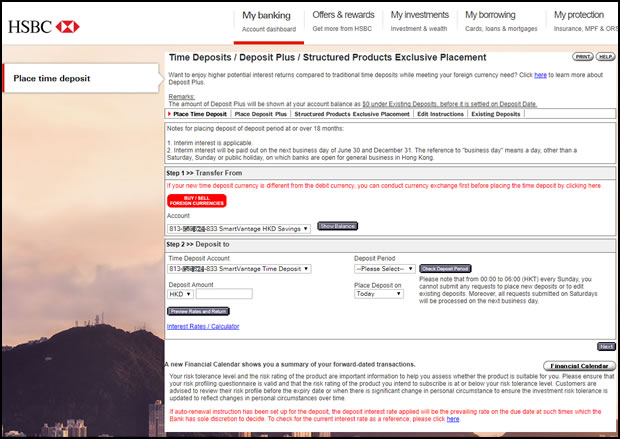The image size is (620, 439).
Task: Click the HELP button
Action: (x=605, y=57)
